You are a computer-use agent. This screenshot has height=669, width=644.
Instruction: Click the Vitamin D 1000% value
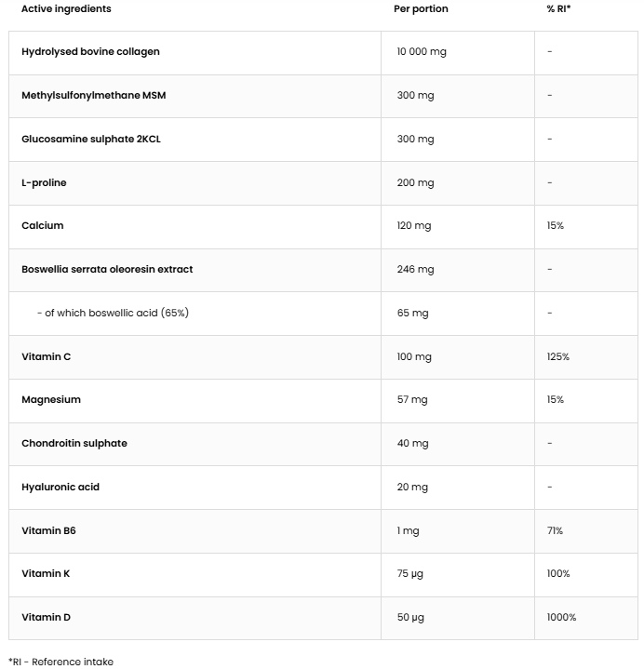(561, 617)
